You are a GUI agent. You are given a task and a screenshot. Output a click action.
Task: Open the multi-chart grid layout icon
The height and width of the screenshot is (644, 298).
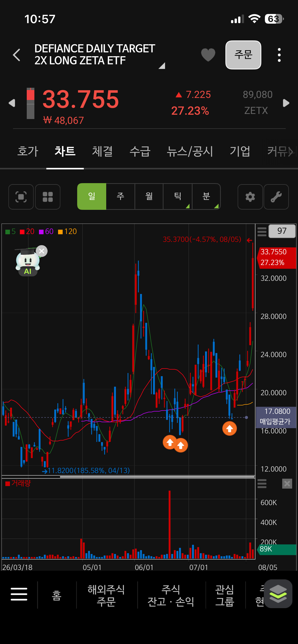pyautogui.click(x=48, y=197)
